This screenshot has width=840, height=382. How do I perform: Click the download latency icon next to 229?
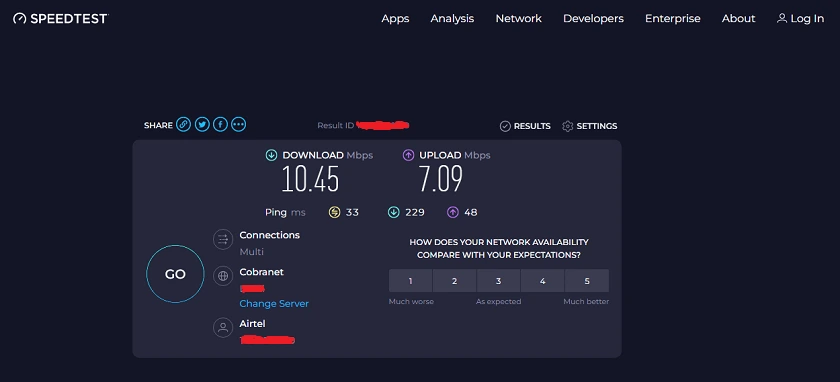(x=394, y=213)
